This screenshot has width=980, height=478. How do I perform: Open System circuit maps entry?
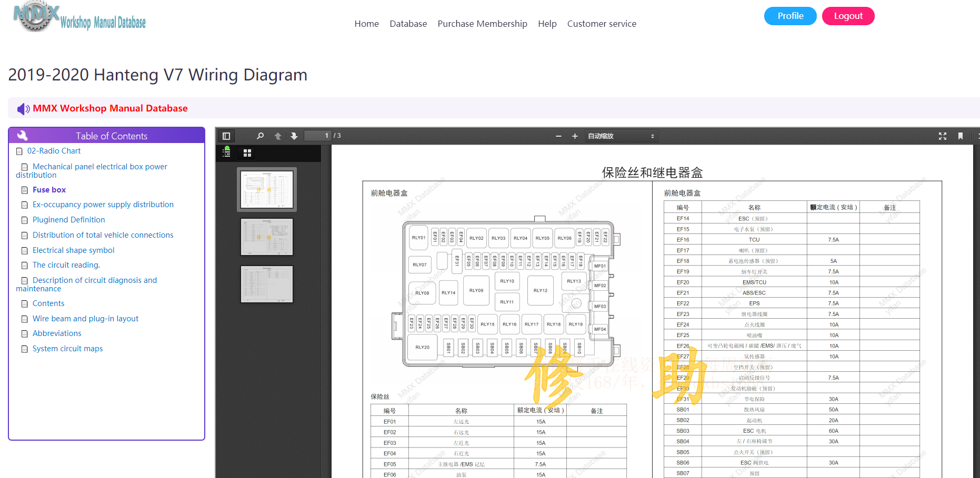[x=68, y=349]
